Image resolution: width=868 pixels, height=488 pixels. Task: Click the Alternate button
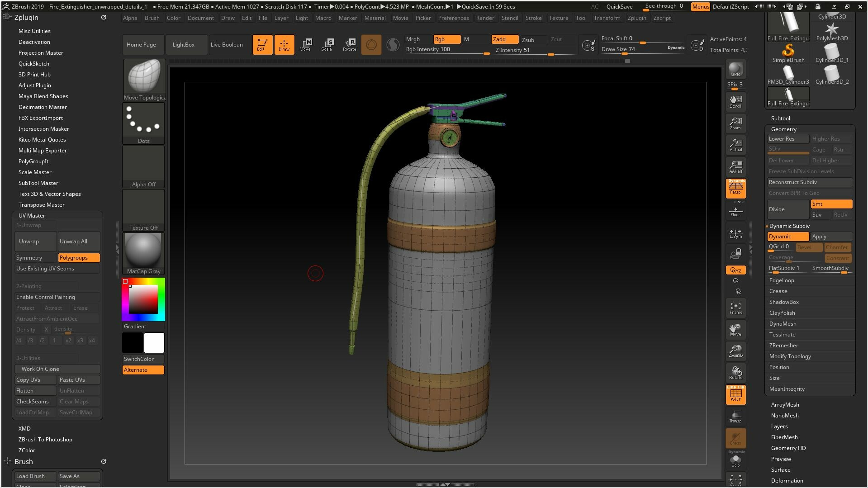143,370
